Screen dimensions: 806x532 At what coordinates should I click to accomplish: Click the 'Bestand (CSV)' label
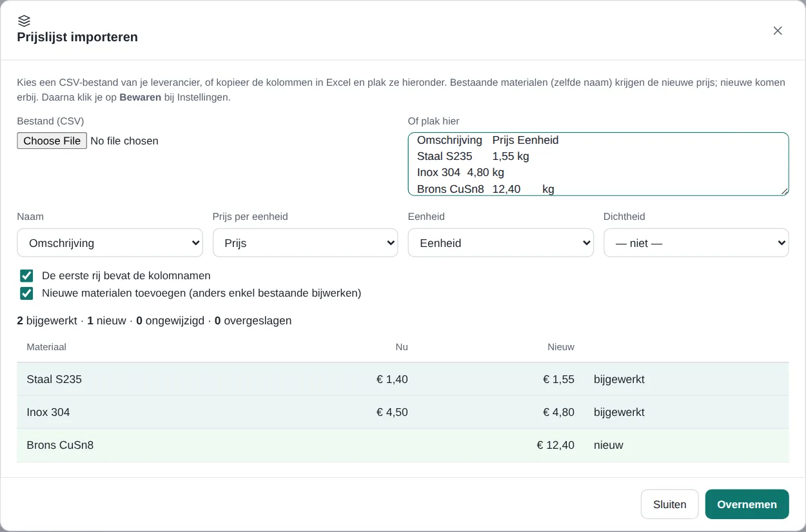coord(51,121)
